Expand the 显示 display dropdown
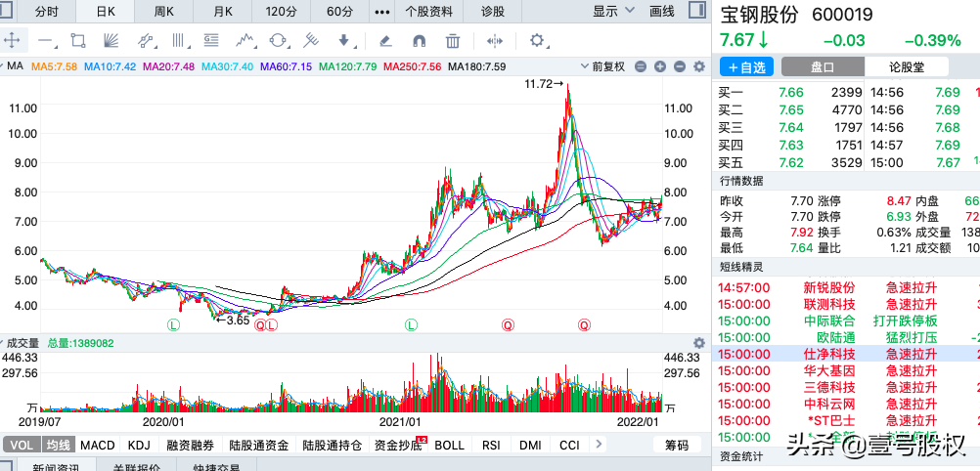The height and width of the screenshot is (471, 980). [x=612, y=11]
